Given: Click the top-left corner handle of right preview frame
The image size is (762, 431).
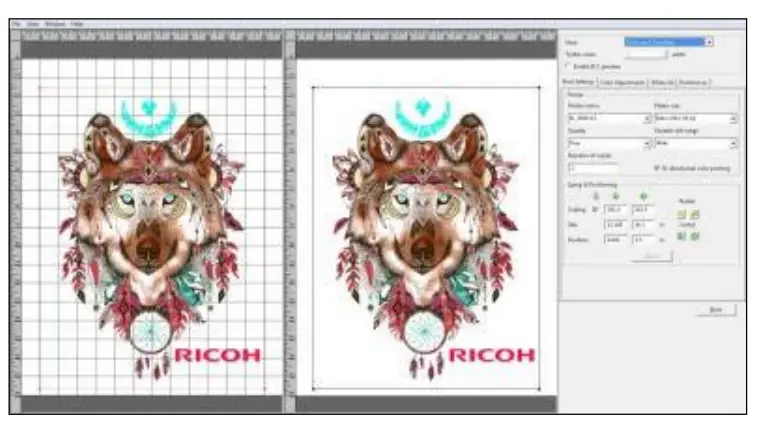Looking at the screenshot, I should click(313, 88).
